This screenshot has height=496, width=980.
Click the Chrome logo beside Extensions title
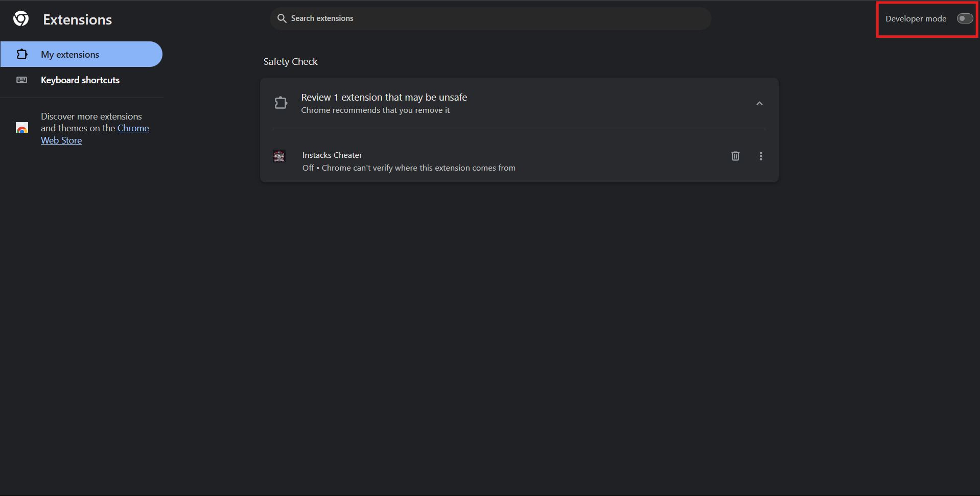(21, 19)
